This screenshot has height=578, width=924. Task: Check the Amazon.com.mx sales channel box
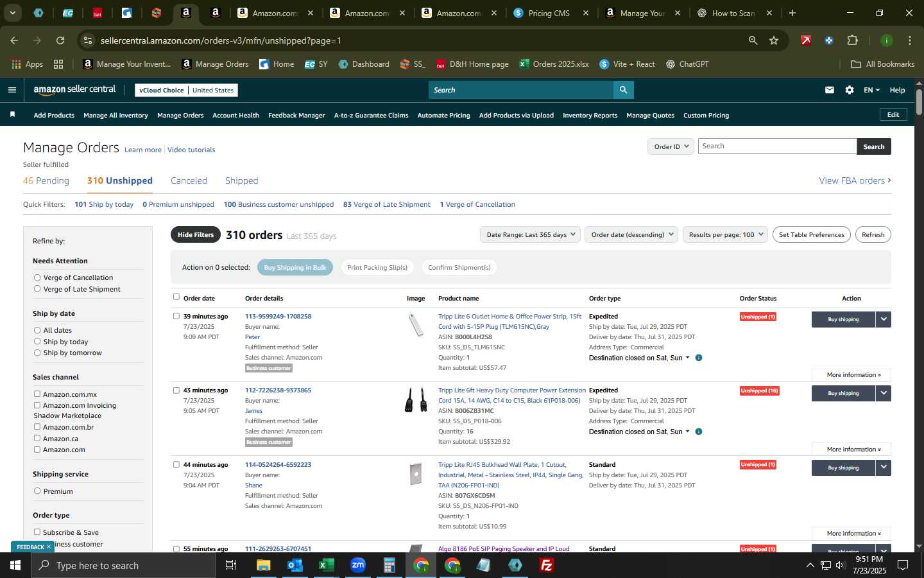pyautogui.click(x=37, y=394)
